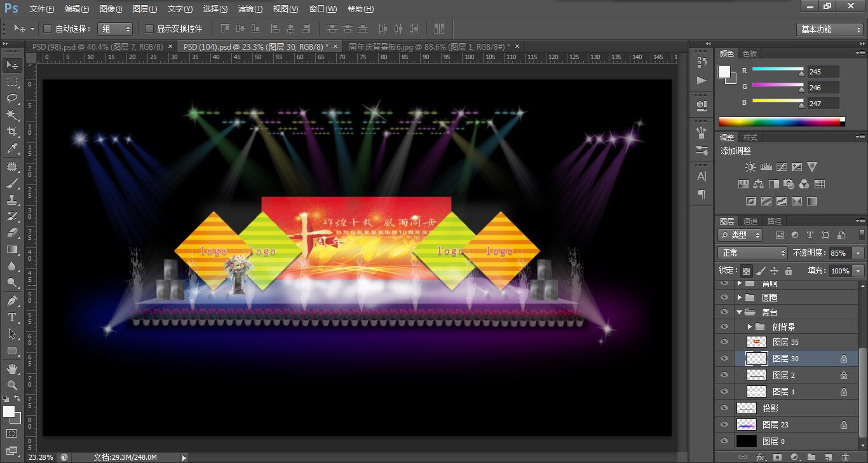868x463 pixels.
Task: Select the Horizontal Type tool
Action: [11, 317]
